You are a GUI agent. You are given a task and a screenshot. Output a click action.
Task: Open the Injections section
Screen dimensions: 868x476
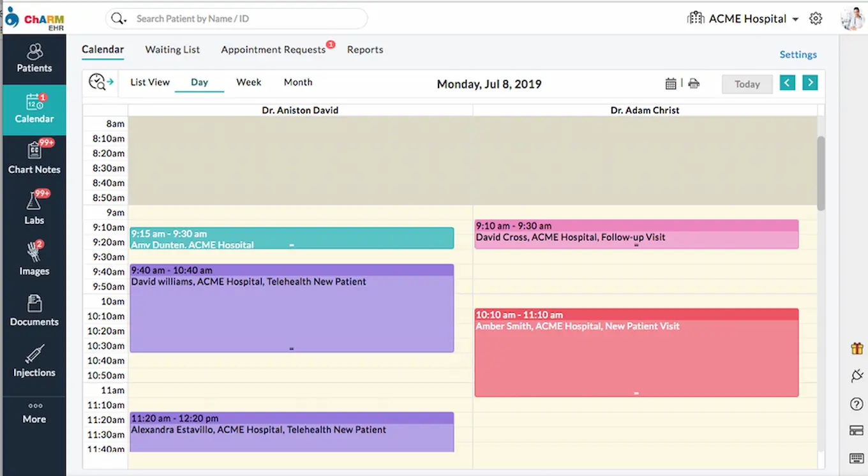pyautogui.click(x=34, y=362)
